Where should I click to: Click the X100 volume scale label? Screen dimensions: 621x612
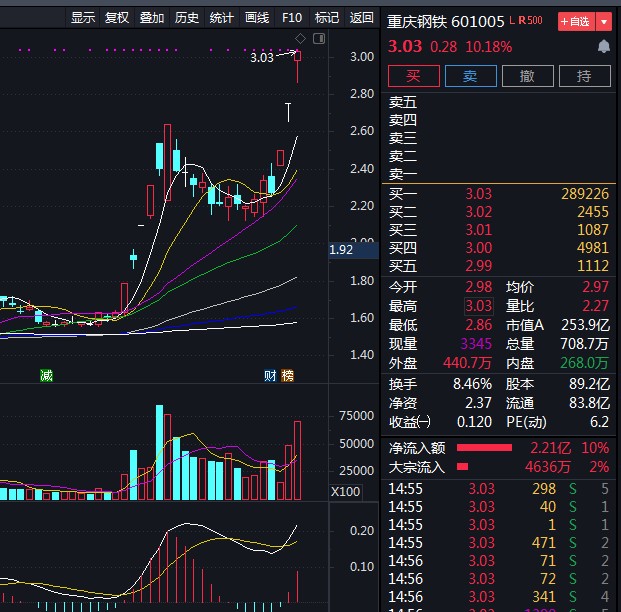point(345,492)
